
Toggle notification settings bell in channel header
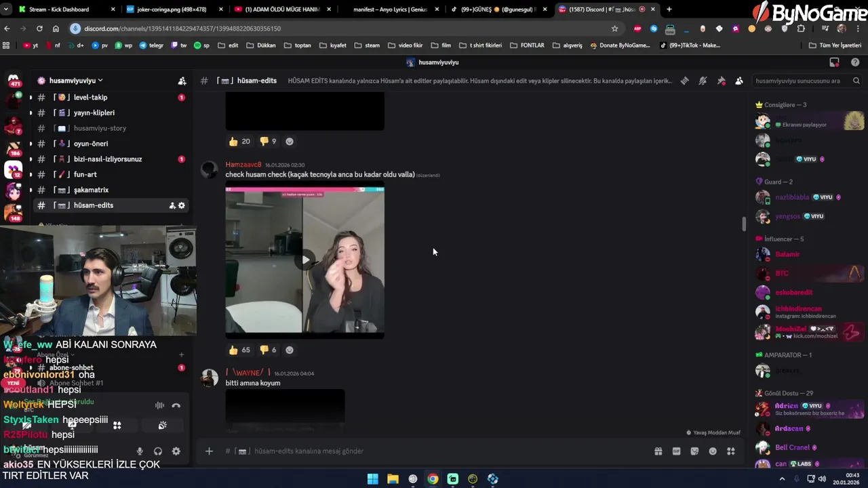click(x=703, y=81)
